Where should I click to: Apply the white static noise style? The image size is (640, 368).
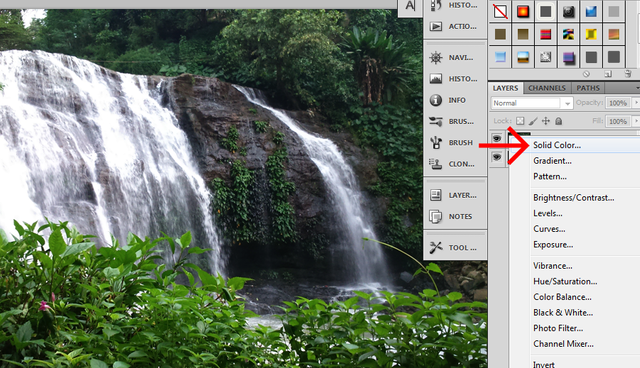point(546,57)
